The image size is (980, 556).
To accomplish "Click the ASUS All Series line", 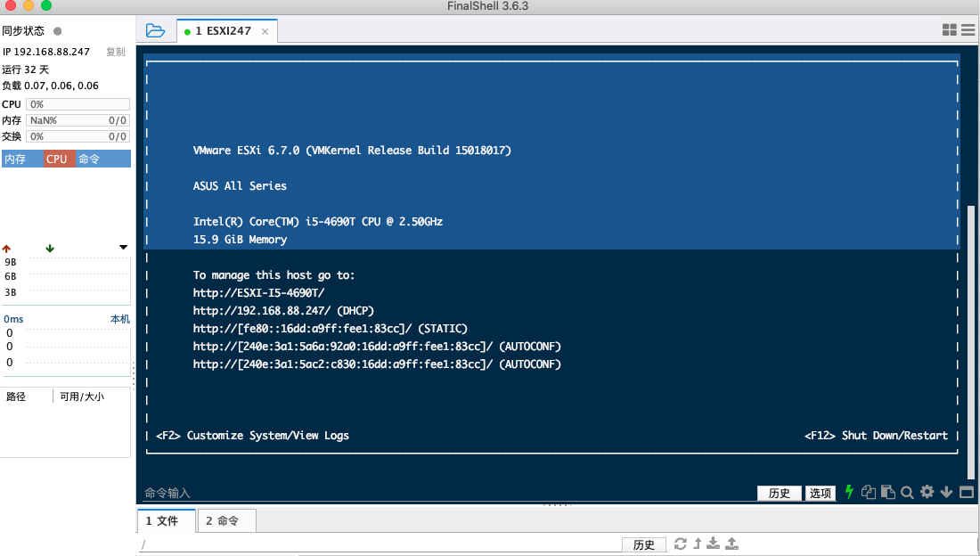I will pos(240,185).
